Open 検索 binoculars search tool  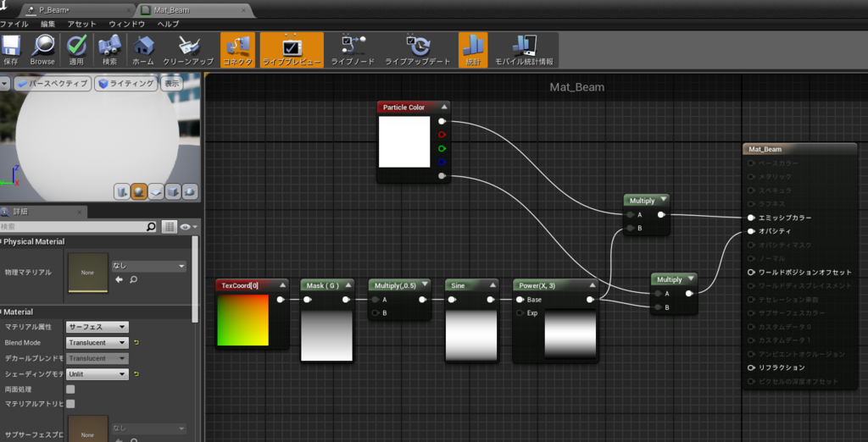pyautogui.click(x=109, y=50)
